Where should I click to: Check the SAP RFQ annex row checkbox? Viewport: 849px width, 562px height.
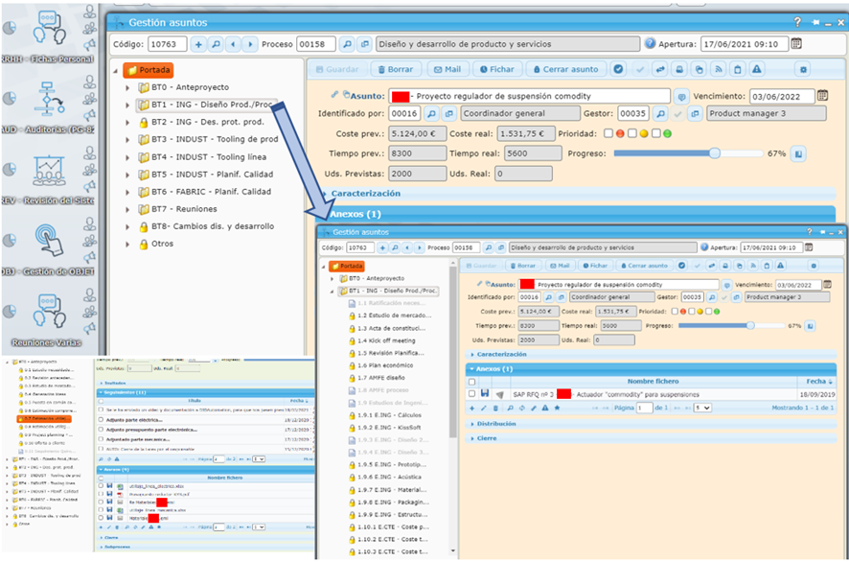pos(472,394)
